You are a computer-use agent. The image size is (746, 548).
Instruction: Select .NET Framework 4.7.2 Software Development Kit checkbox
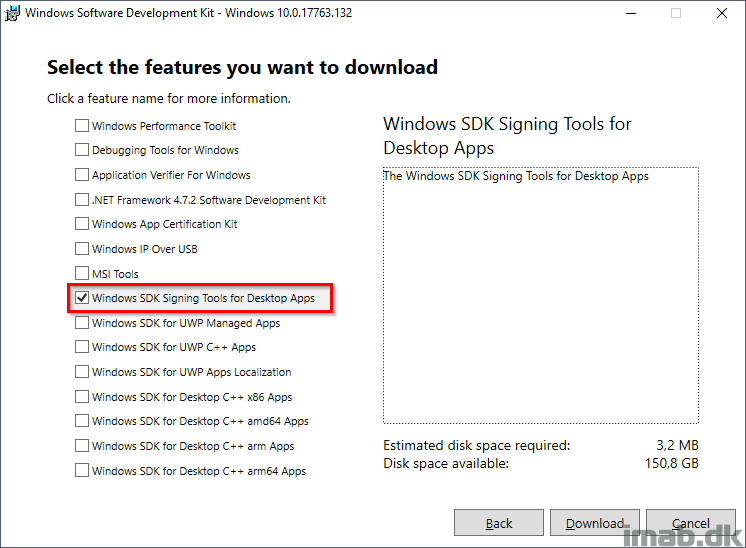[x=82, y=199]
